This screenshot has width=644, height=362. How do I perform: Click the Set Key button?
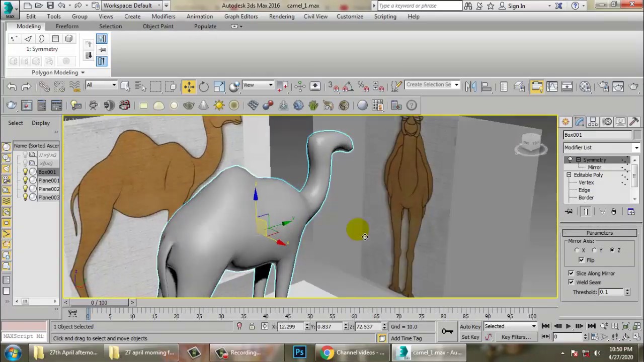[470, 337]
